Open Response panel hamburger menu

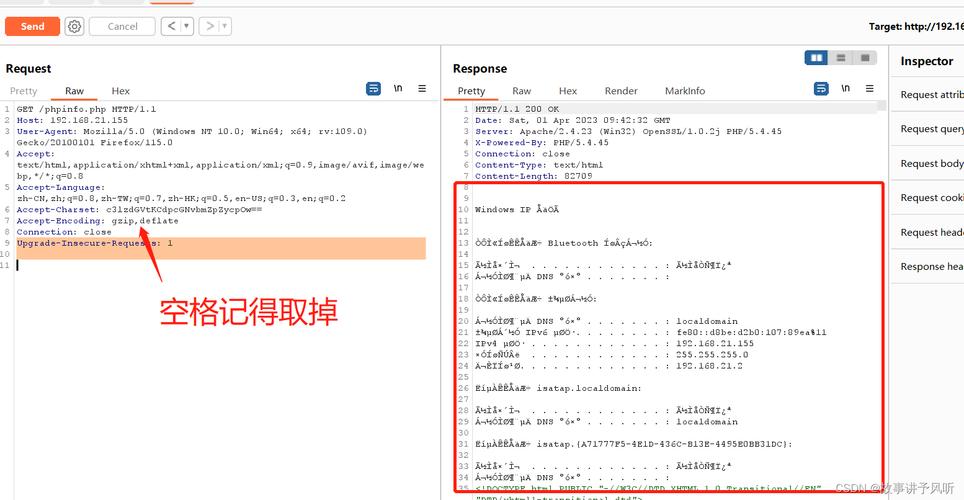tap(869, 89)
